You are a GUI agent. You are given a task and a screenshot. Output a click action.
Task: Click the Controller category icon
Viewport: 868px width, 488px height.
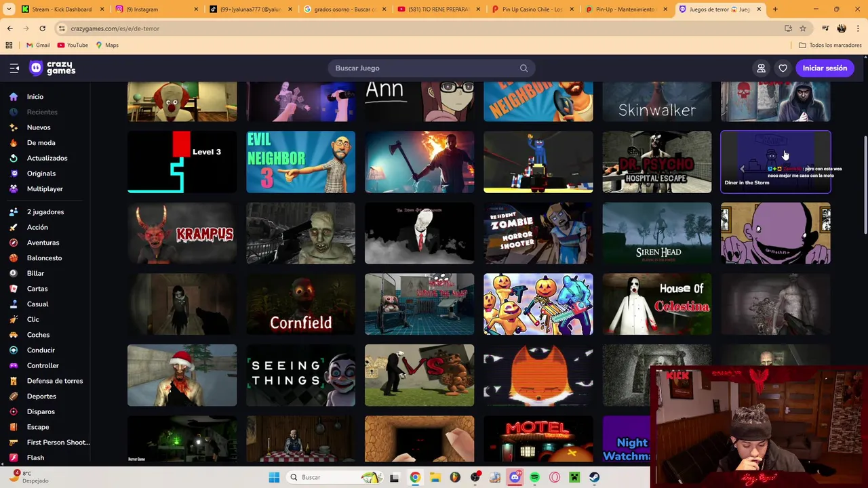[14, 365]
